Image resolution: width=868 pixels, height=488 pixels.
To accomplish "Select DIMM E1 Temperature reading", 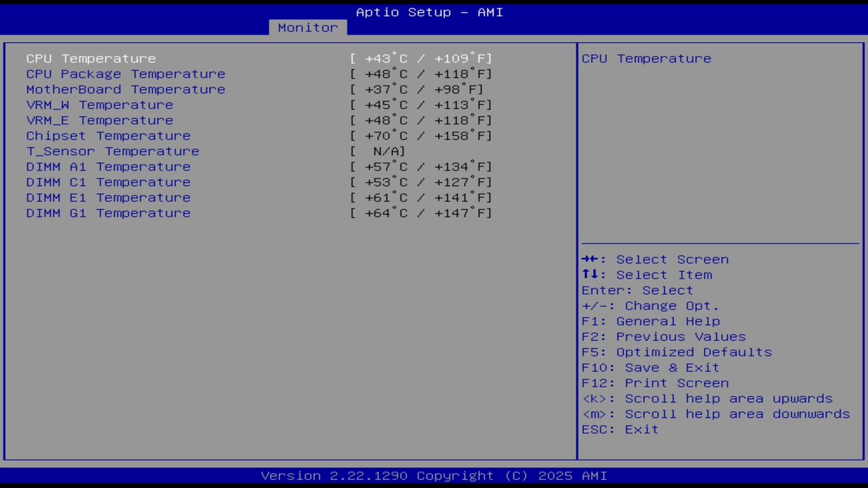I will (108, 197).
